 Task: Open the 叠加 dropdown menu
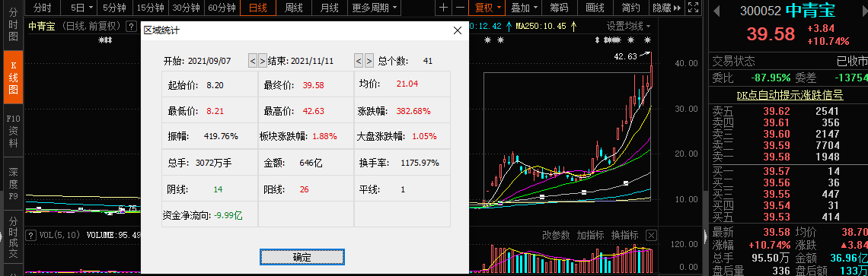524,8
